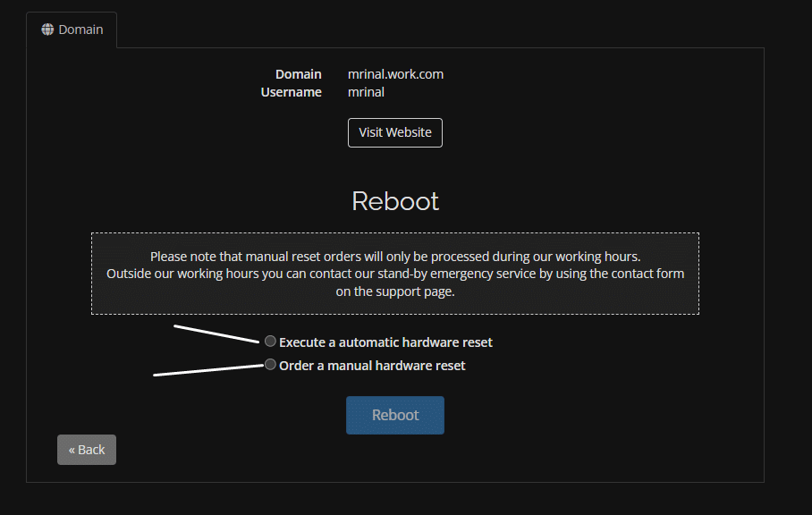The height and width of the screenshot is (515, 812).
Task: Click the globe icon on Domain tab
Action: (x=47, y=30)
